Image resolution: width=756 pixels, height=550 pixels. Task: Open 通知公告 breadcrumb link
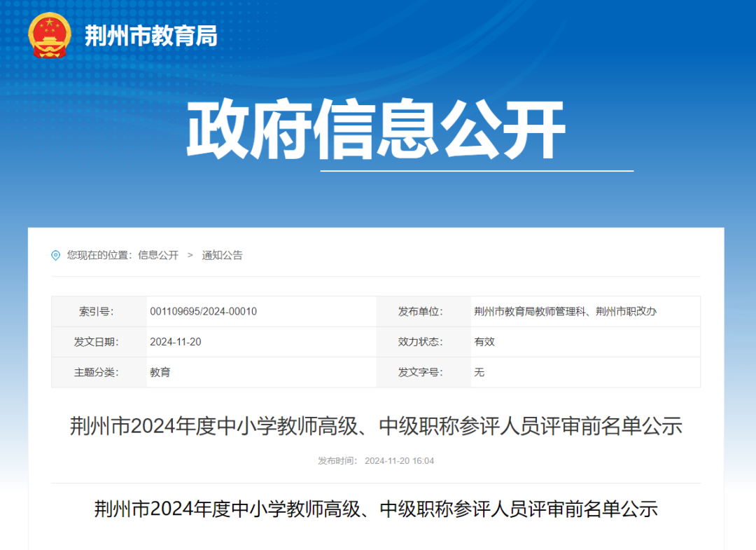pos(223,255)
